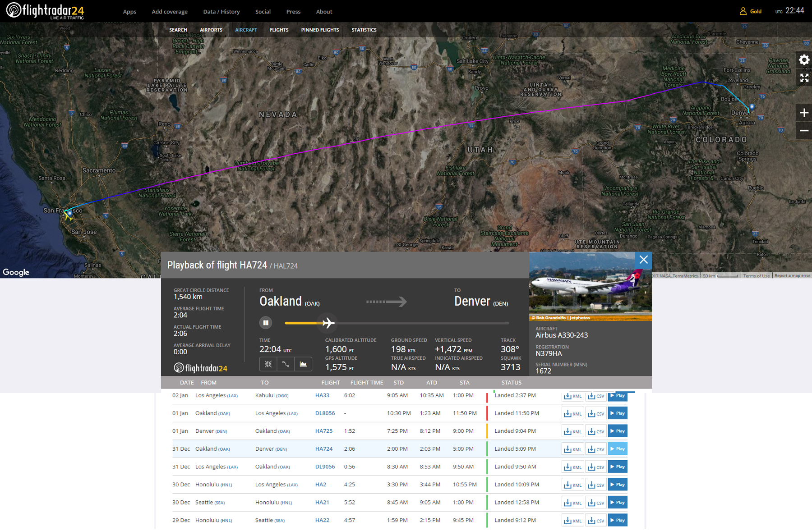
Task: Play the DL9056 flight
Action: [x=618, y=467]
